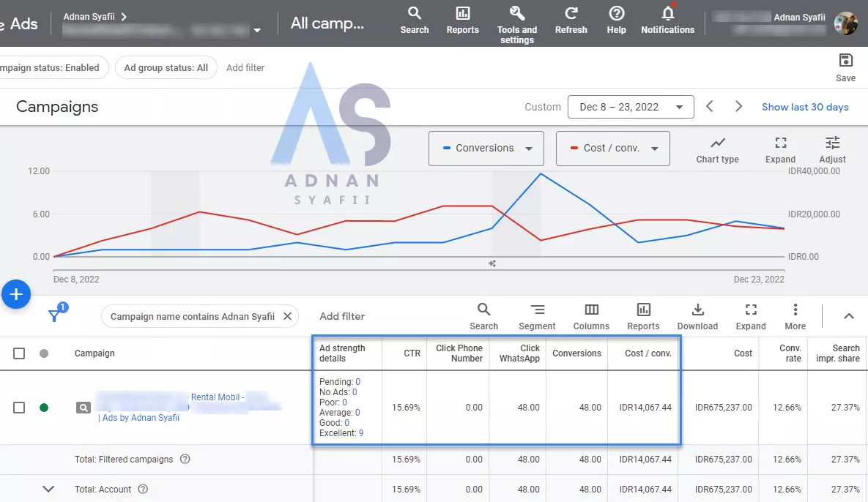Click Show last 30 days link

pyautogui.click(x=805, y=107)
